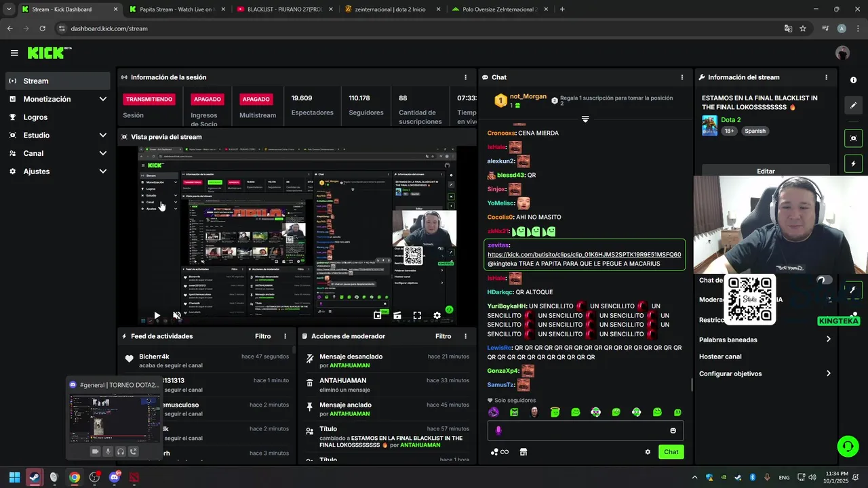This screenshot has height=488, width=868.
Task: Click the 18+ tag
Action: (729, 131)
